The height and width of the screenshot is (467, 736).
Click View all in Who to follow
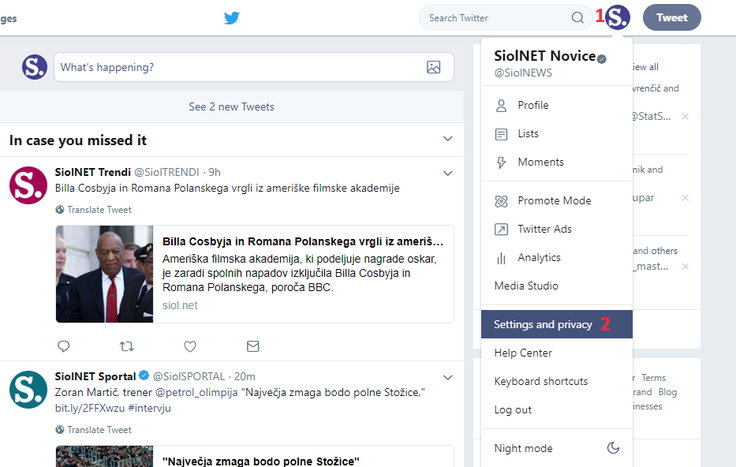click(x=645, y=67)
